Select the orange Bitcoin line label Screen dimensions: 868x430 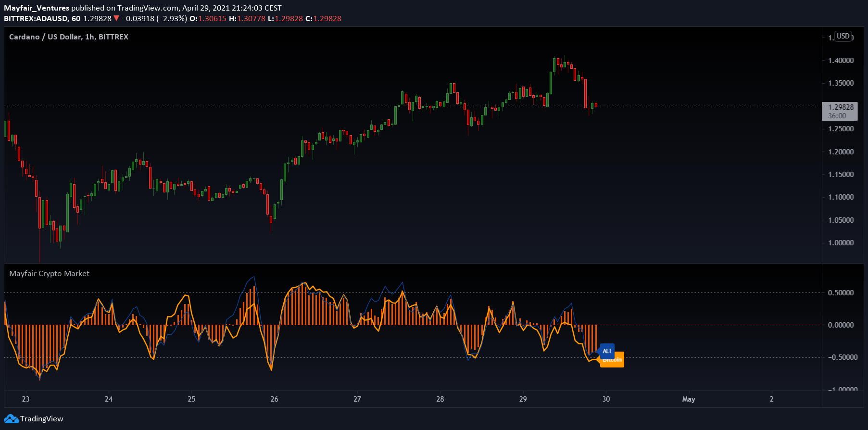[612, 360]
